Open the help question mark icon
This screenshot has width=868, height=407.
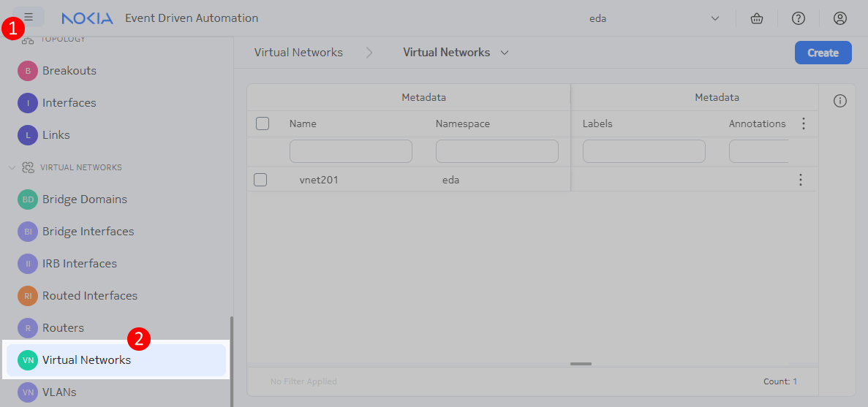click(x=799, y=18)
